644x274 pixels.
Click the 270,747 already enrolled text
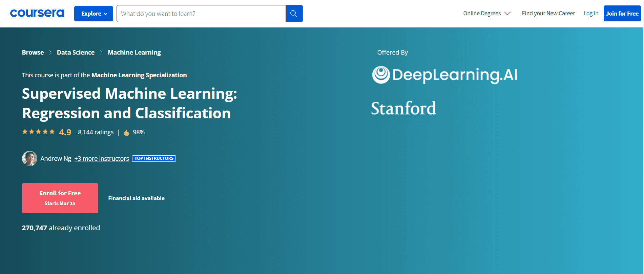[61, 228]
